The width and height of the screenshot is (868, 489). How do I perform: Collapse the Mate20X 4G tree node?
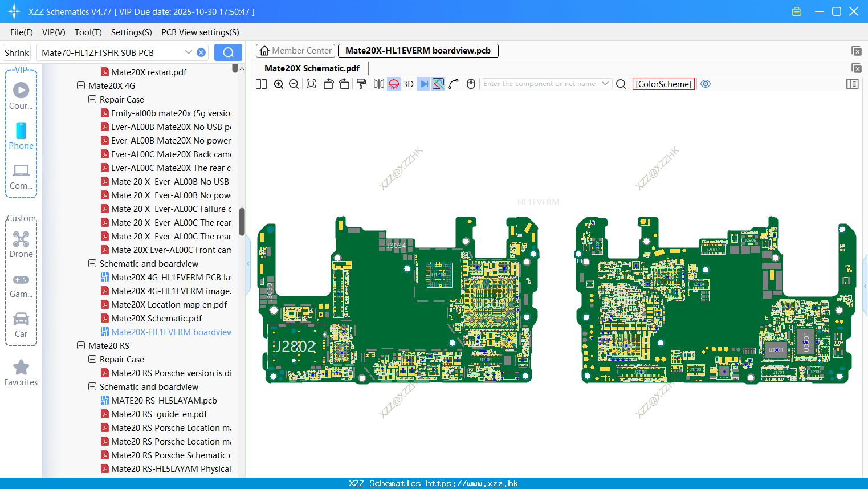tap(80, 86)
